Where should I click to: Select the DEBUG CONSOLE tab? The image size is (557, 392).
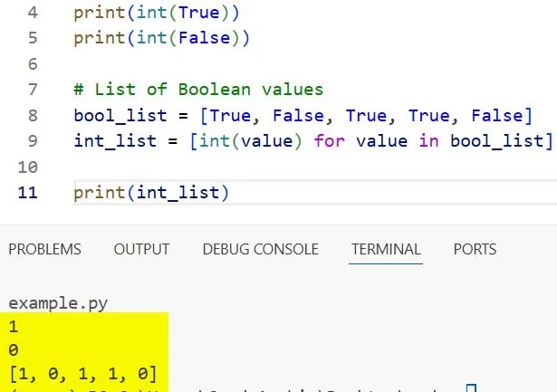(x=260, y=249)
